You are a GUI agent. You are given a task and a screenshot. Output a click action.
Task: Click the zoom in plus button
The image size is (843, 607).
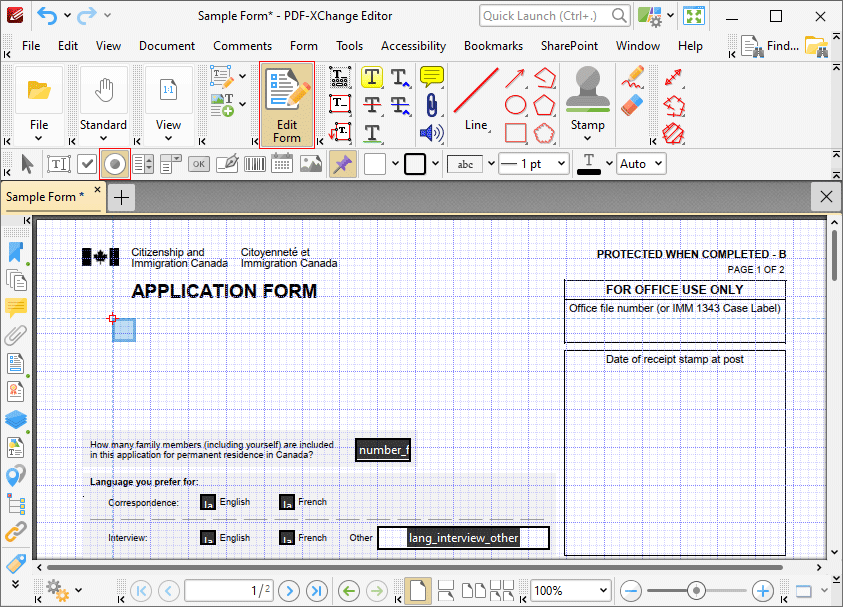(x=762, y=591)
